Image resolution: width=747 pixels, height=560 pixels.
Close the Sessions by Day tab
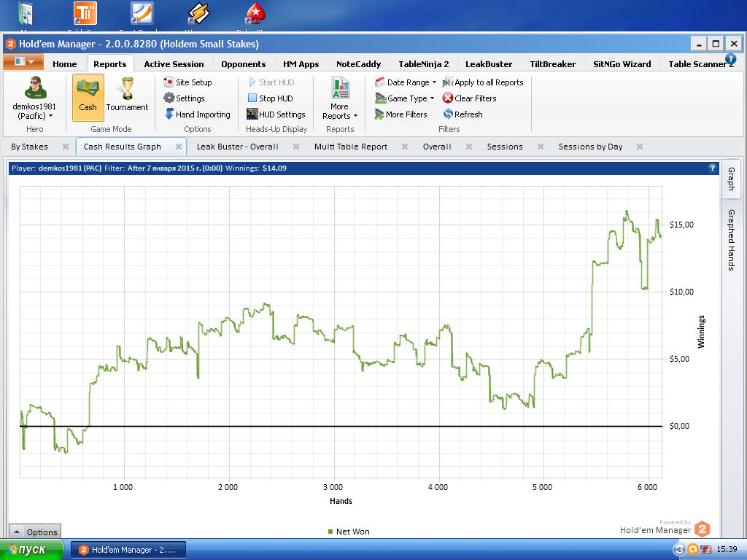(640, 147)
